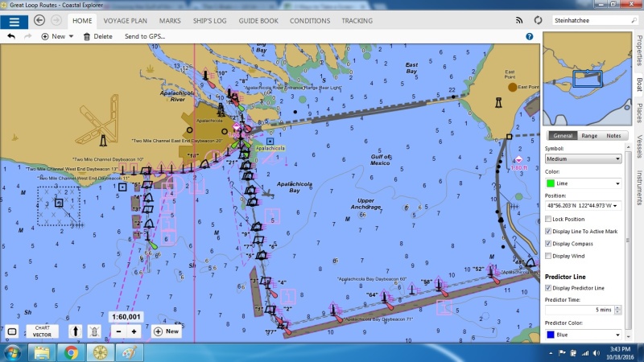Image resolution: width=644 pixels, height=362 pixels.
Task: Open the Windows Start menu
Action: [x=12, y=353]
